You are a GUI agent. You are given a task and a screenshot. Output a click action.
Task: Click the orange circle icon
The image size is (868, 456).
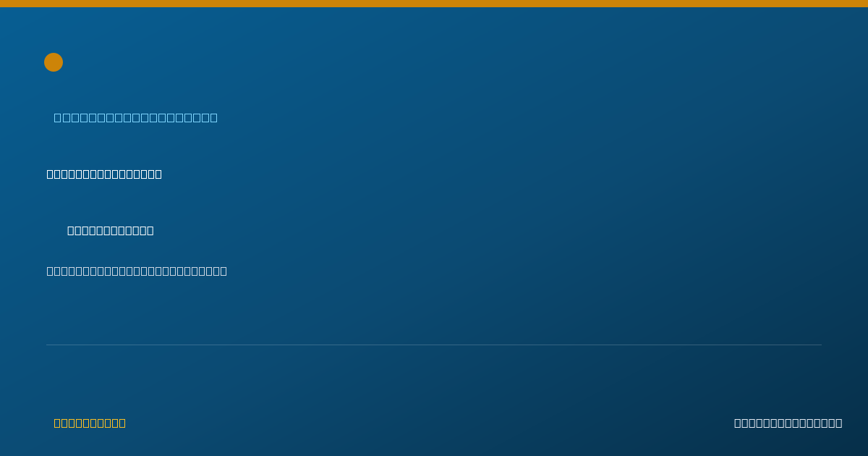click(54, 62)
